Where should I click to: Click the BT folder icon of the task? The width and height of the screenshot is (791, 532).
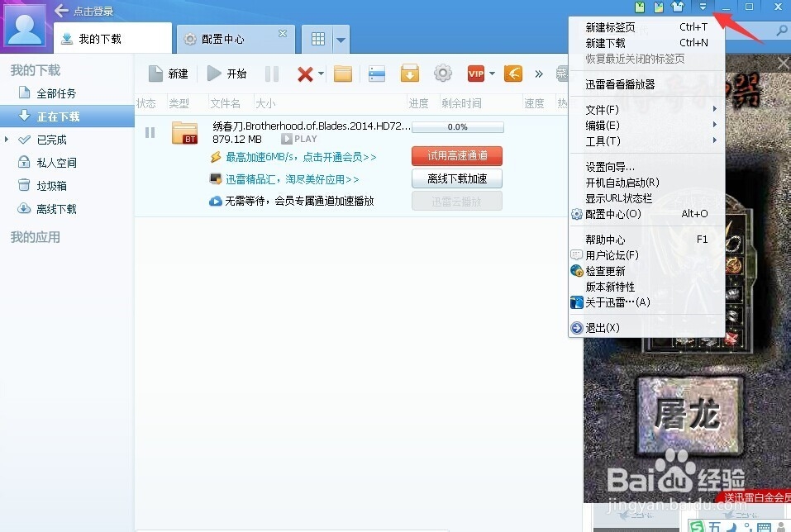(x=184, y=133)
